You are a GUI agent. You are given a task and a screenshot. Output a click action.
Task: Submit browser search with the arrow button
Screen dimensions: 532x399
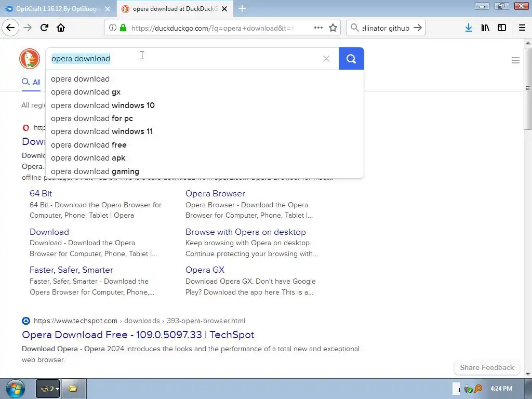(418, 28)
